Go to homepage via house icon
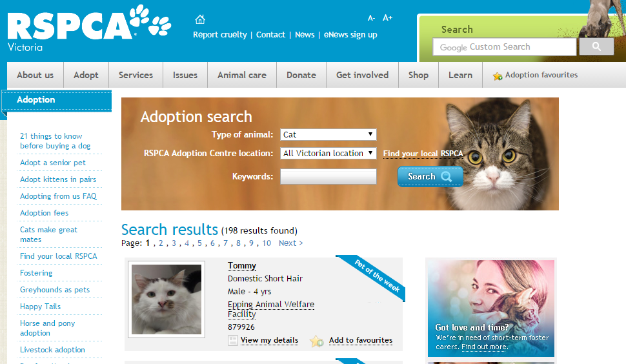 (x=200, y=19)
